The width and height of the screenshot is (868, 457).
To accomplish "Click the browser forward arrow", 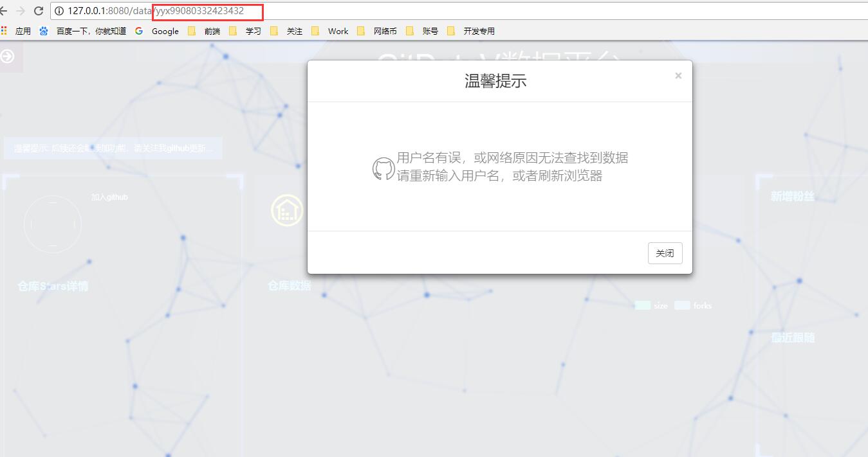I will click(20, 11).
